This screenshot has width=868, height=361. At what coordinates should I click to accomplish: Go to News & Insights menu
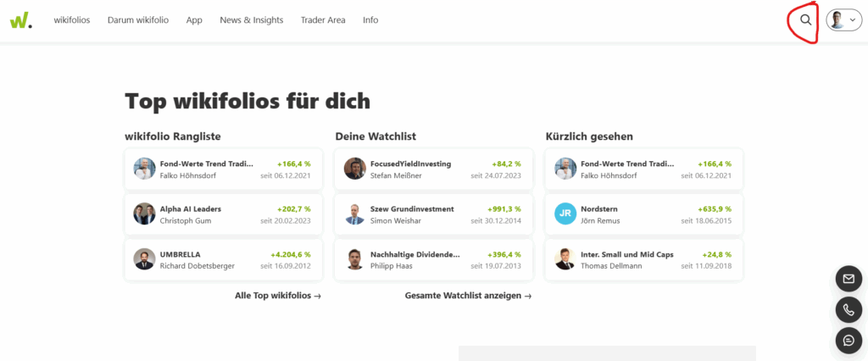251,20
